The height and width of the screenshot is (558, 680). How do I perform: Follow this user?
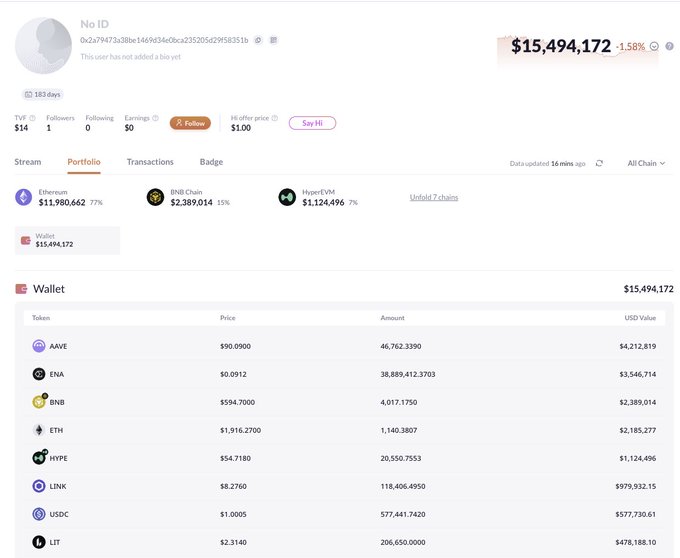190,123
